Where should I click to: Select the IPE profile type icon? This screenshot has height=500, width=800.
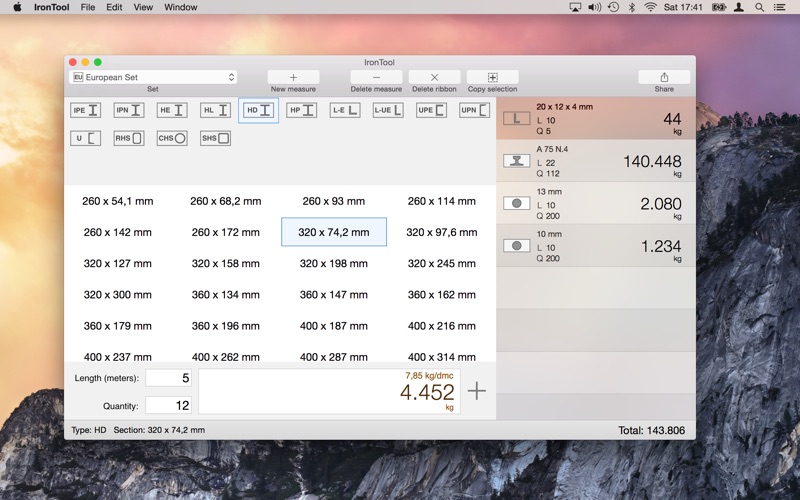(x=85, y=111)
